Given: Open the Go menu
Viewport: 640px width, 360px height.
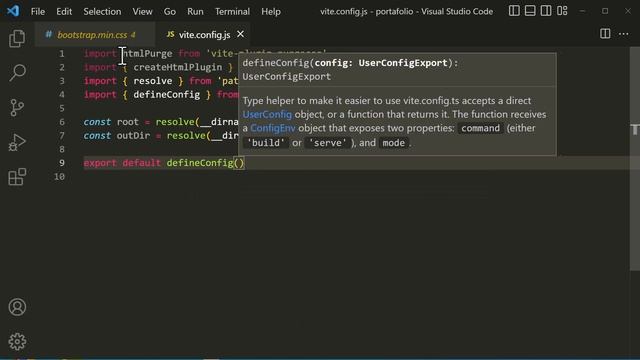Looking at the screenshot, I should click(x=170, y=11).
